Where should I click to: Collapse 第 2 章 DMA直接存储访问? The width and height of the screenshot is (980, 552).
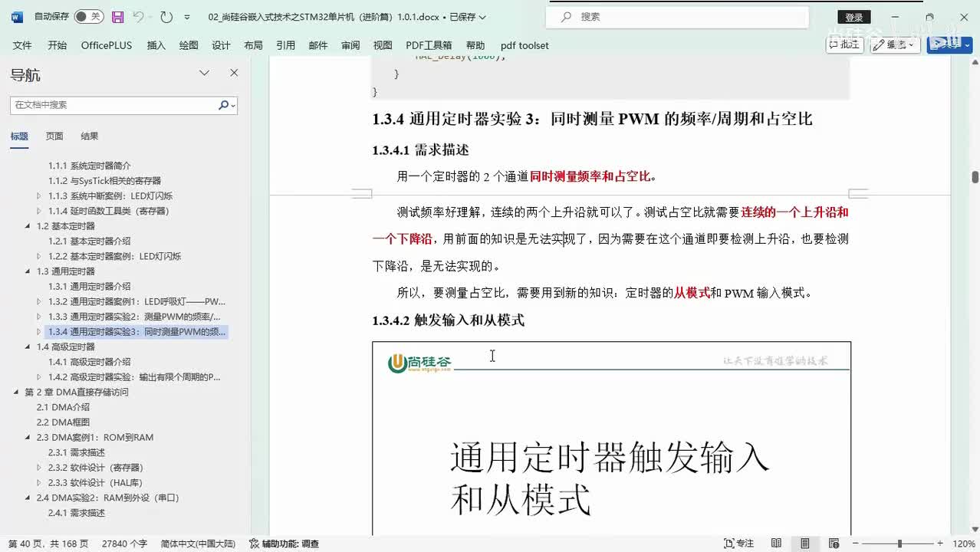(17, 392)
